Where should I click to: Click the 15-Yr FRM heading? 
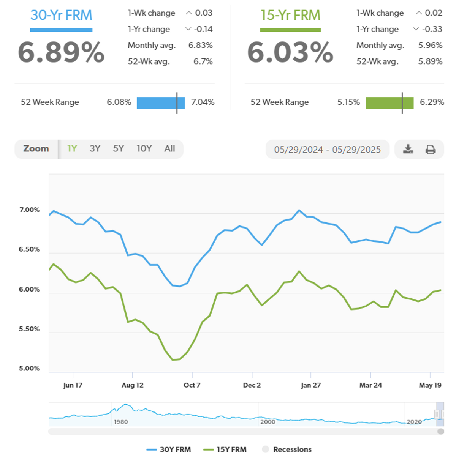(290, 15)
